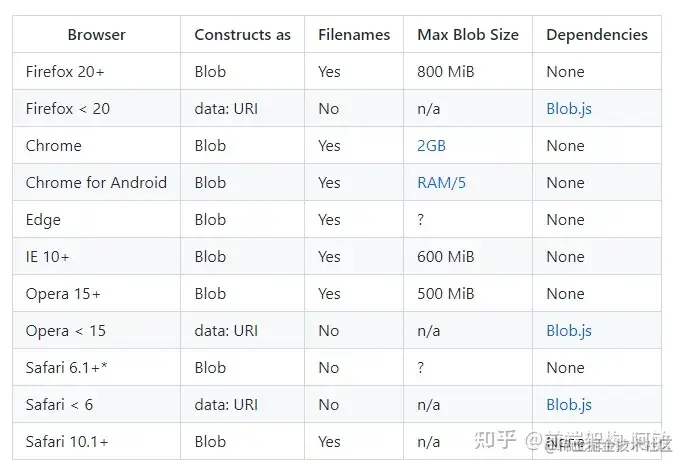Click the Constructs as column header

pyautogui.click(x=242, y=34)
